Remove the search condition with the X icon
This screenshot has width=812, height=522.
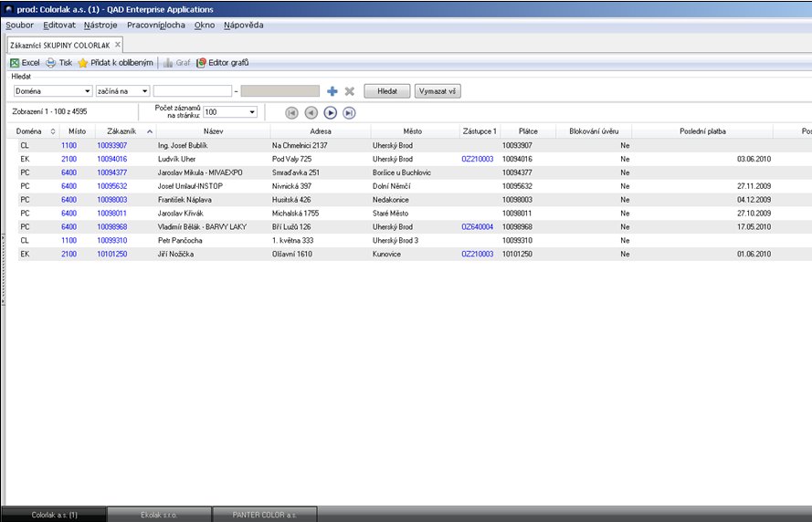tap(350, 91)
